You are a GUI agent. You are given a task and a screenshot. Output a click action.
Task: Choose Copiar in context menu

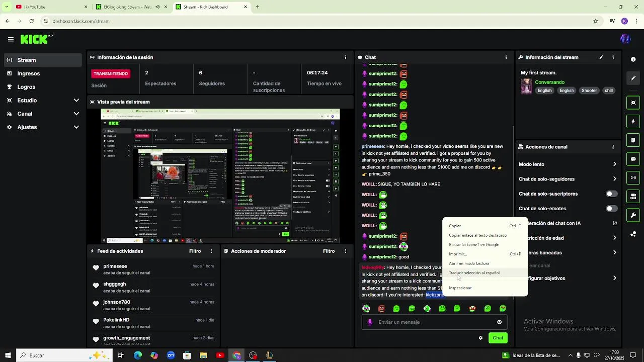click(485, 226)
